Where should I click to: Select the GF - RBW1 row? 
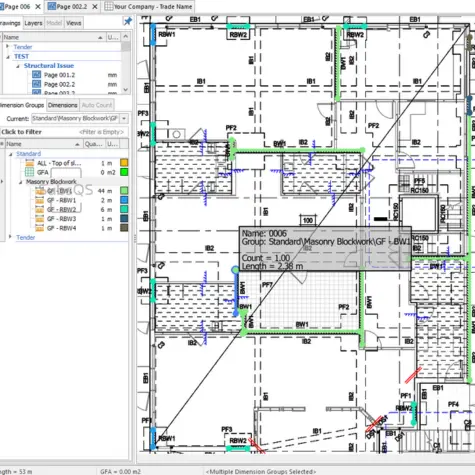pyautogui.click(x=61, y=200)
